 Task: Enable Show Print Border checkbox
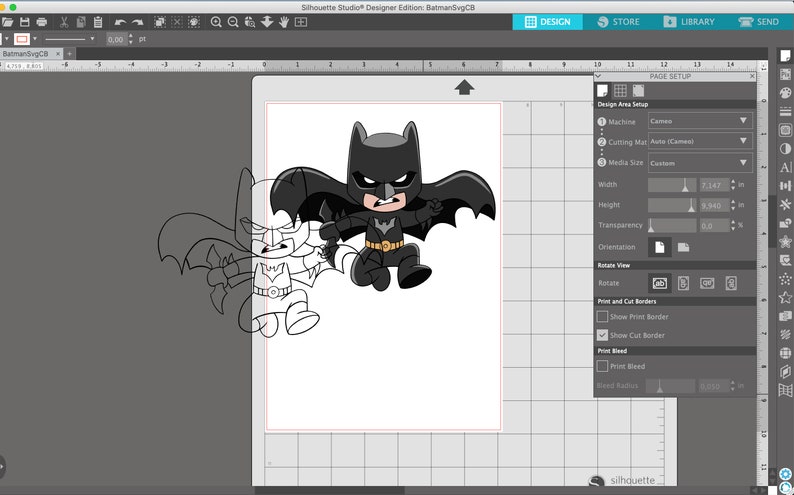click(602, 316)
